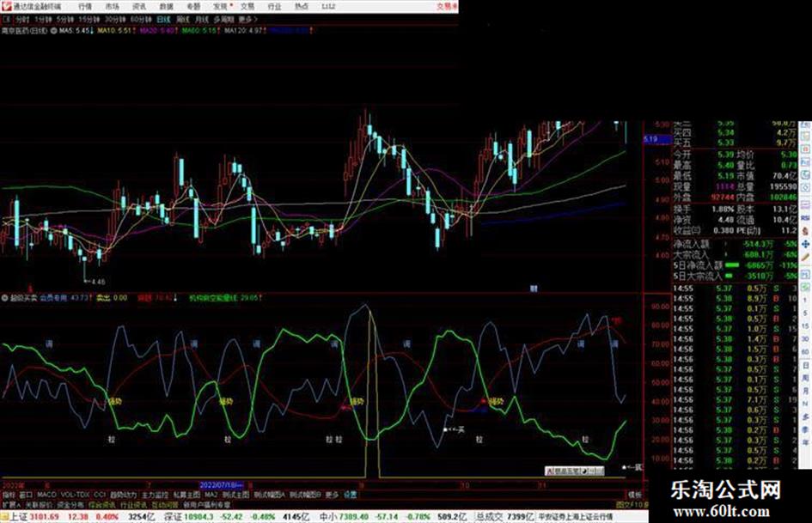The height and width of the screenshot is (523, 812).
Task: Expand the 更多 period options
Action: click(x=248, y=20)
